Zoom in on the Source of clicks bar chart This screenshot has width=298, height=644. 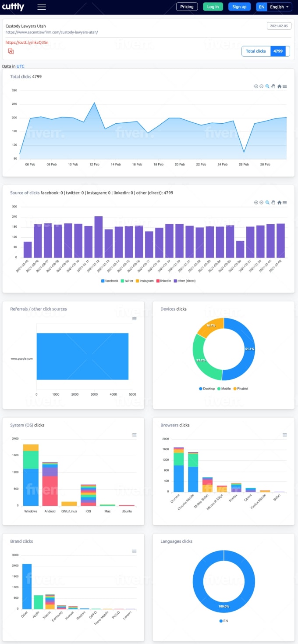pyautogui.click(x=256, y=203)
